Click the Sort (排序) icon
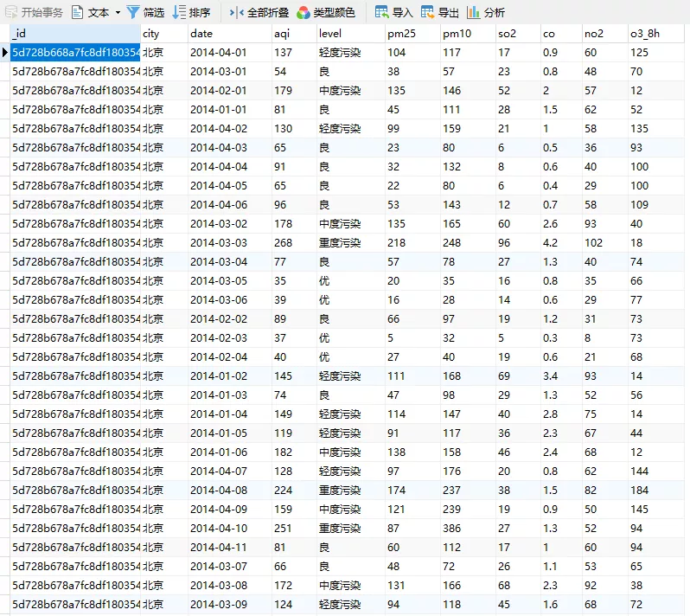 click(179, 12)
